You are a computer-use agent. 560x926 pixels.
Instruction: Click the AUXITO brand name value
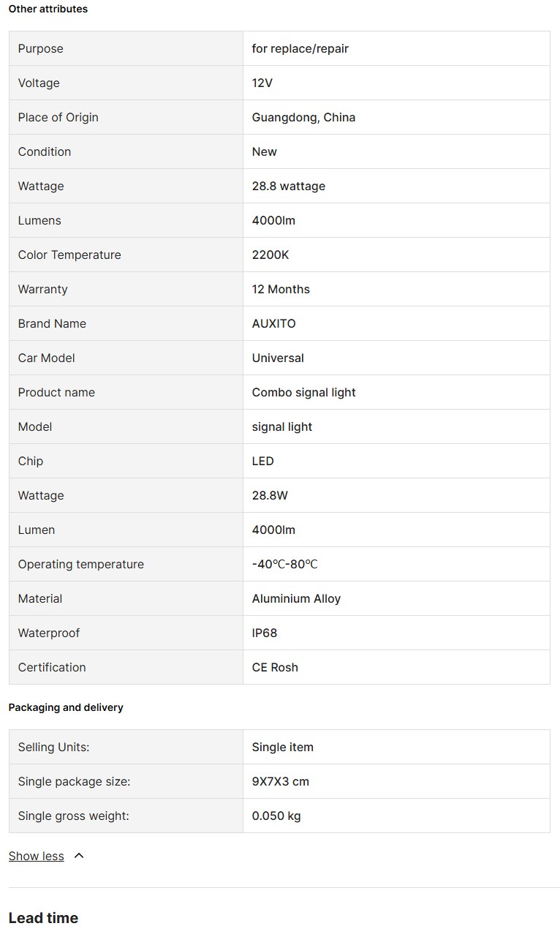274,323
